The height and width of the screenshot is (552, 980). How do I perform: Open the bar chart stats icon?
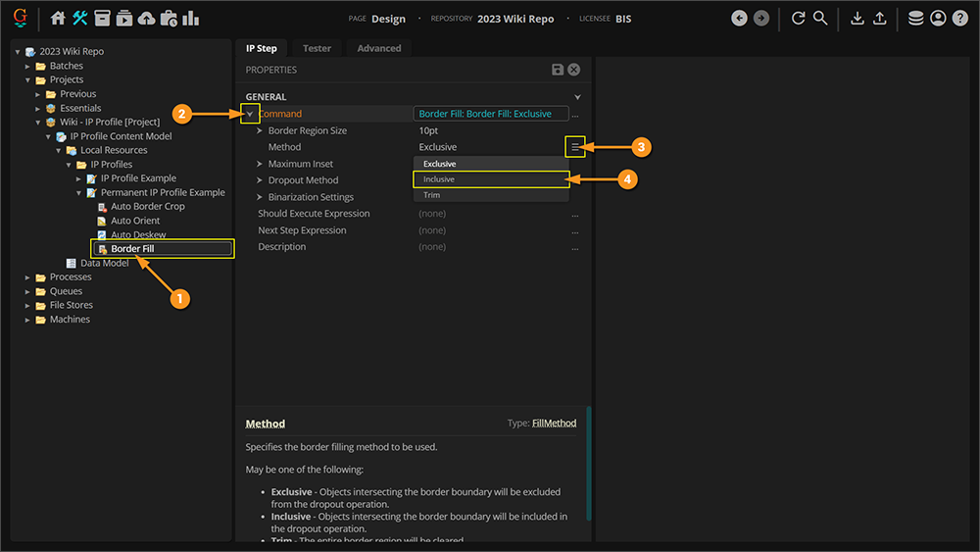point(190,19)
